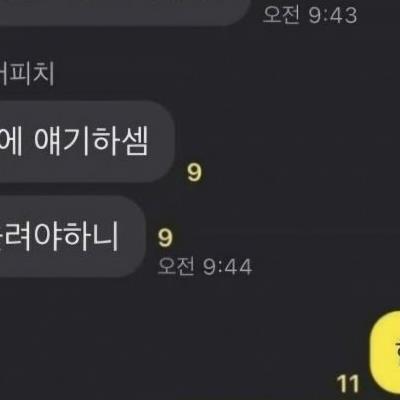Click unread count 9 above 오전 9:44
This screenshot has width=400, height=400.
point(165,237)
